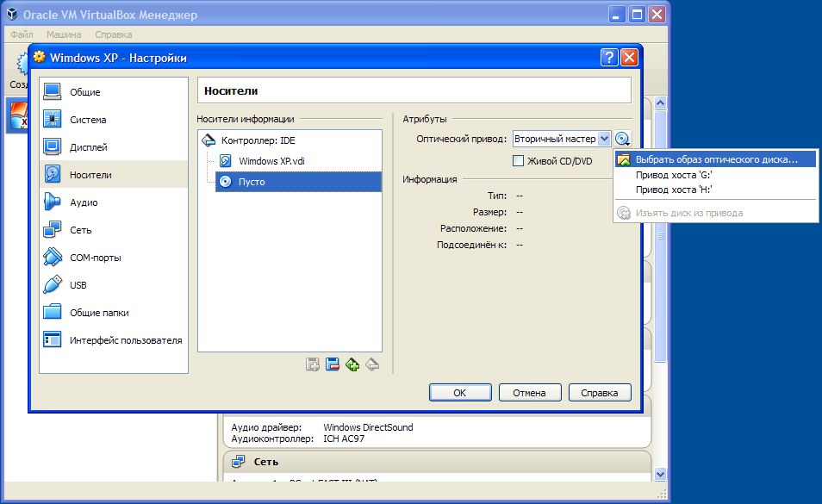This screenshot has height=504, width=822.
Task: Click the Сеть section header text
Action: pyautogui.click(x=265, y=462)
